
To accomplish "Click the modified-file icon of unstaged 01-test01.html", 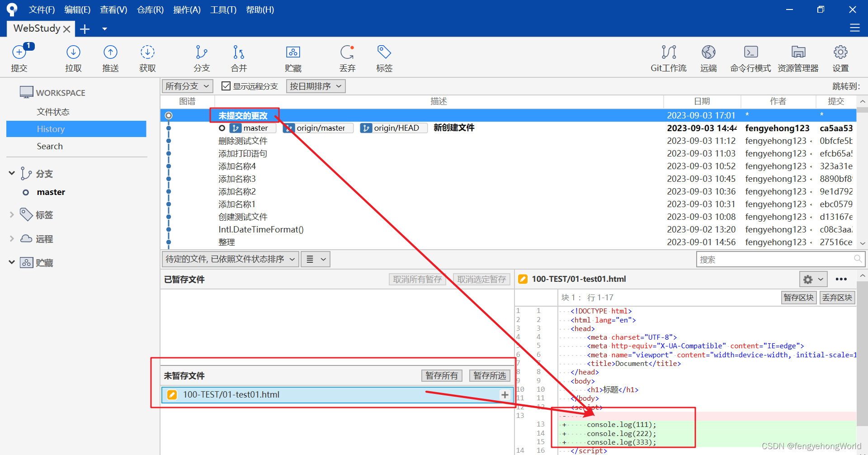I will (172, 395).
